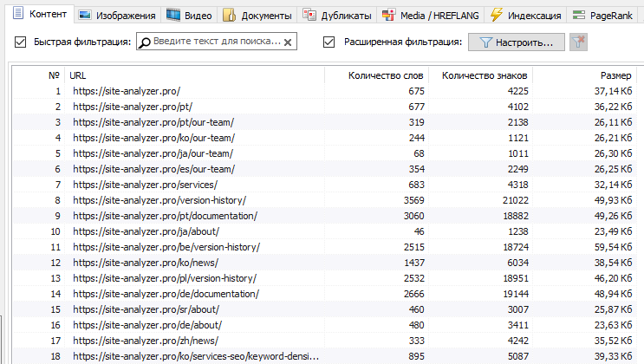Screen dimensions: 644x364
Task: Click the Видео tab film icon
Action: click(x=173, y=16)
